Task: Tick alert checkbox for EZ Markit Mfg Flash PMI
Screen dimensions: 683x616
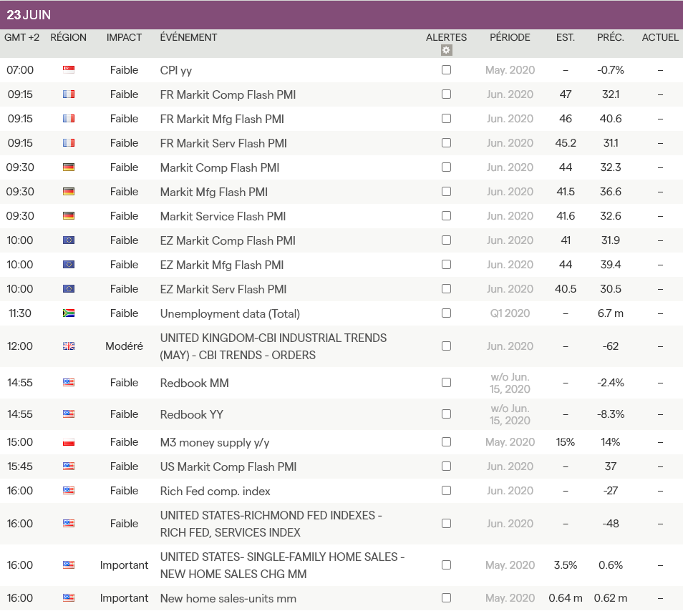Action: (x=446, y=265)
